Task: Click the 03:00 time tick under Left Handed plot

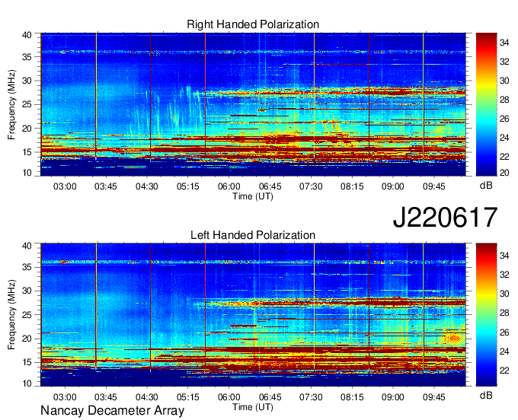Action: pos(65,396)
